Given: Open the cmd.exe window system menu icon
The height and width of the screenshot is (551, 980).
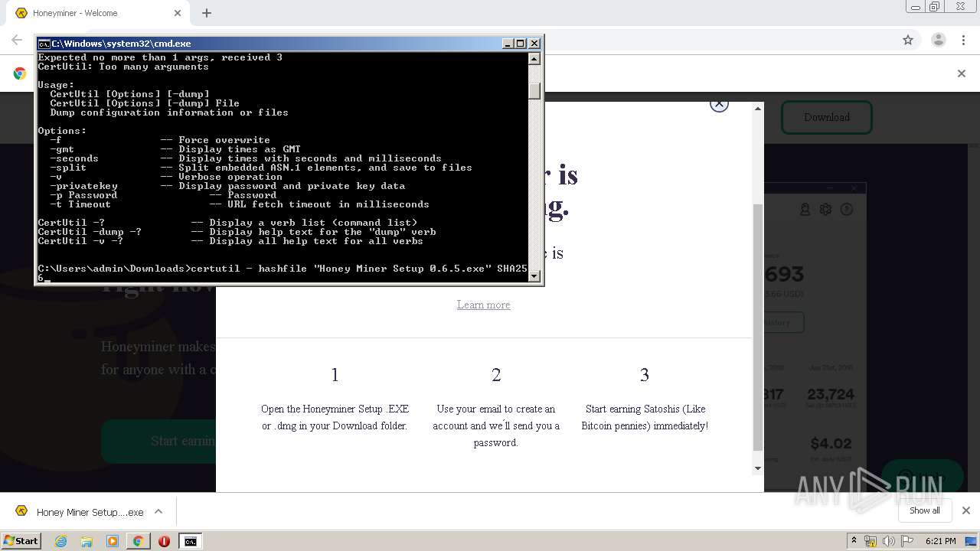Looking at the screenshot, I should [x=44, y=44].
